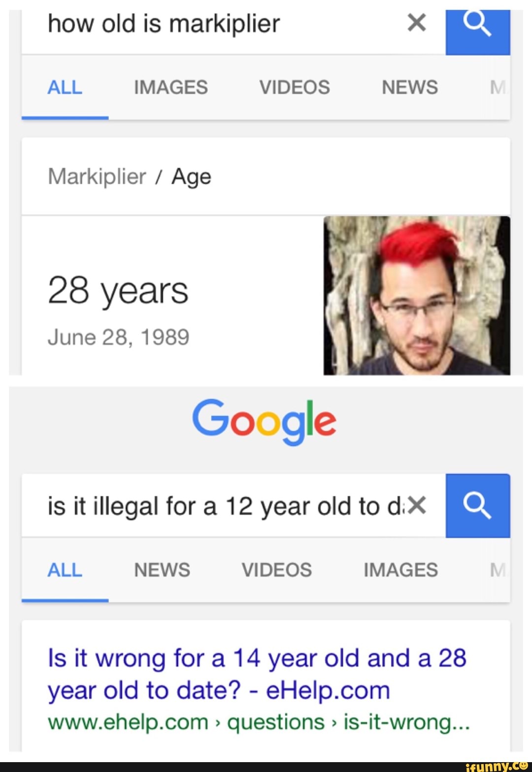Open NEWS tab in top results

point(410,87)
